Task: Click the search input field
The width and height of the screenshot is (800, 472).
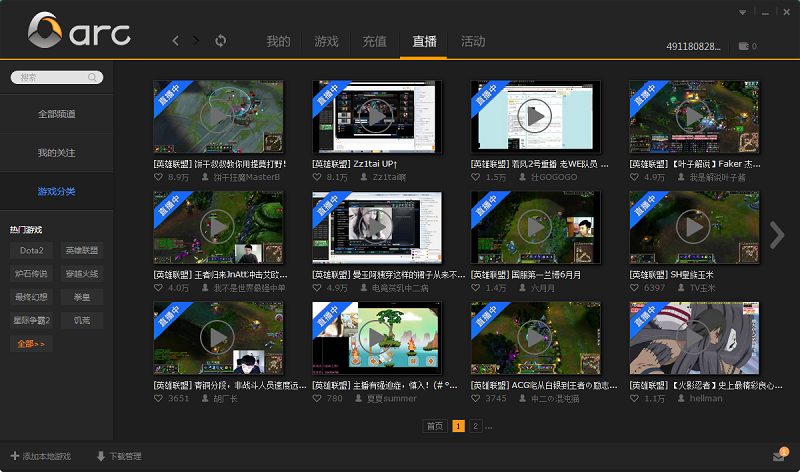Action: tap(57, 77)
